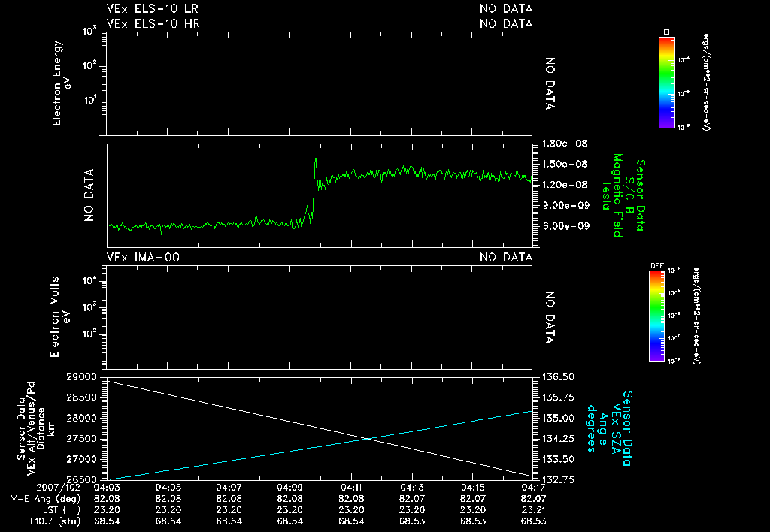Click the 23.21 LST value

[533, 510]
